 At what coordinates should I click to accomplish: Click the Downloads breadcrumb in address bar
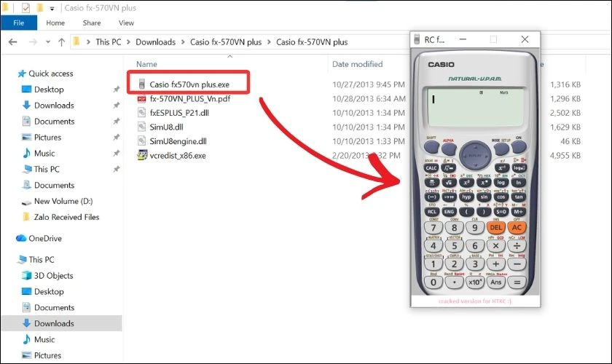155,41
